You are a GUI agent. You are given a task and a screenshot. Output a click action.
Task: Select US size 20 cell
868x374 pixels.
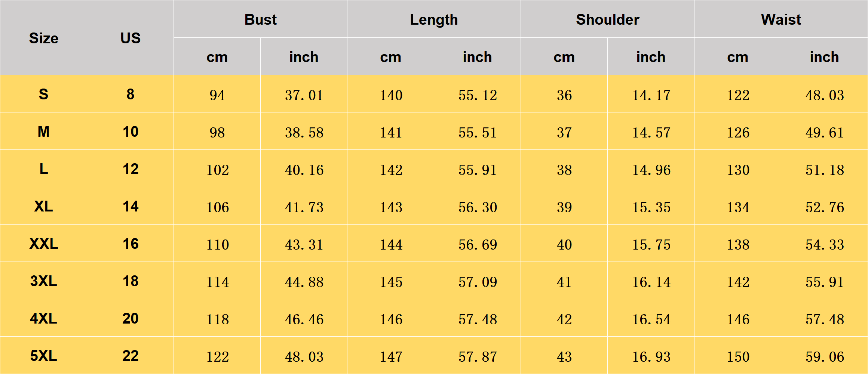click(x=130, y=318)
